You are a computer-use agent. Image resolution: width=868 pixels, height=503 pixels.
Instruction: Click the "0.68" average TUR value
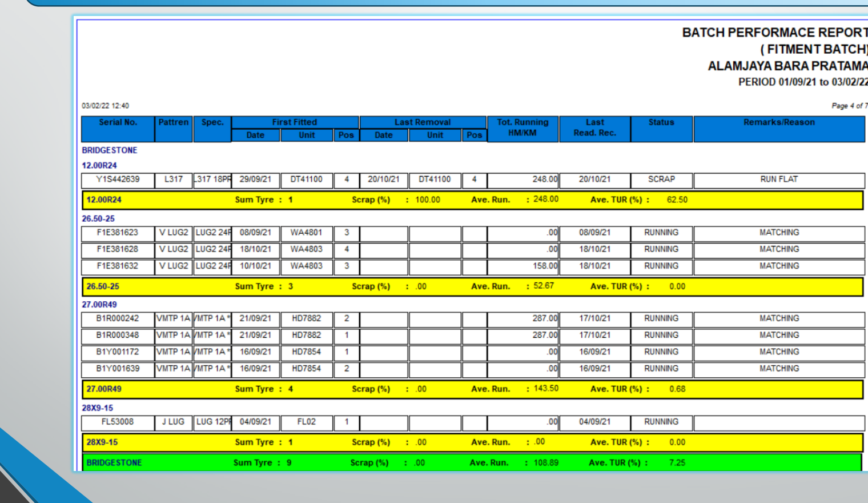coord(677,389)
